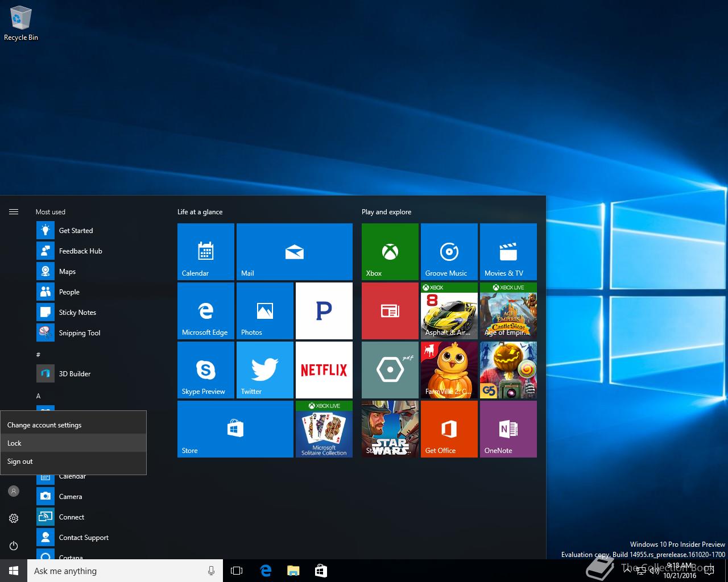Open Microsoft Solitaire Collection tile

click(324, 429)
